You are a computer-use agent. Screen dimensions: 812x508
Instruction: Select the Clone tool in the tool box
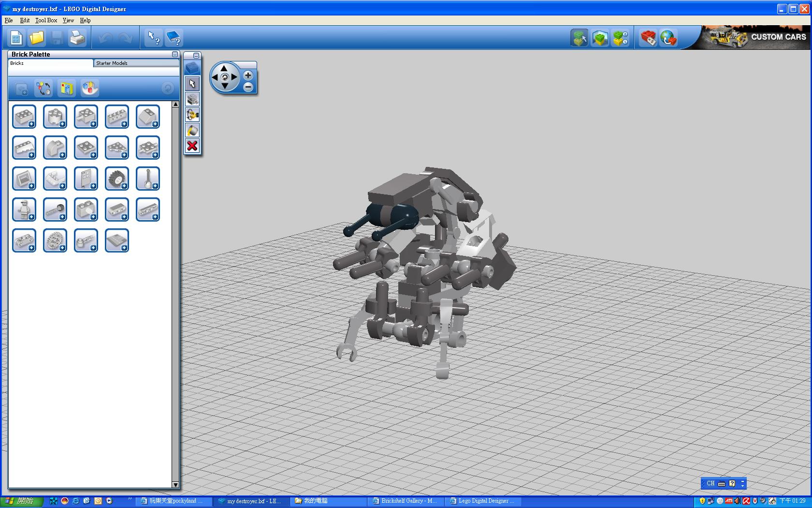[x=192, y=99]
